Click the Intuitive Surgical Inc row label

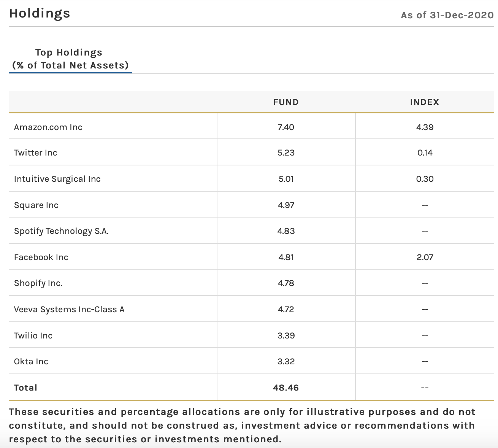(x=57, y=179)
